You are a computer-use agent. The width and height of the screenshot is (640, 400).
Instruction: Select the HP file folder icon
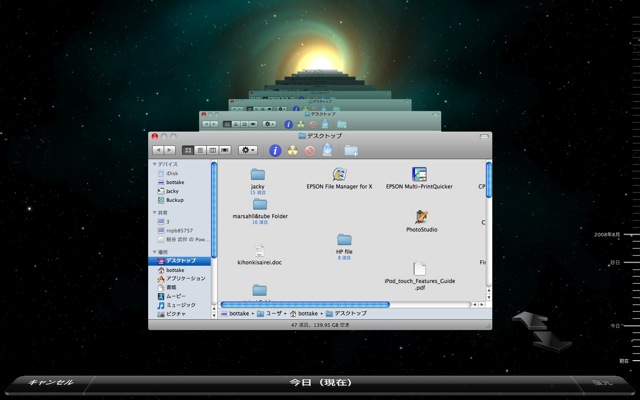(x=344, y=240)
